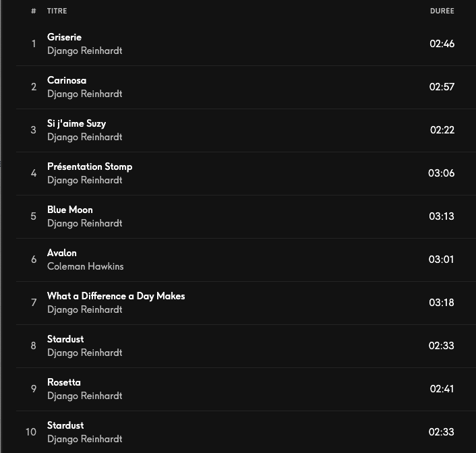Open the Coleman Hawkins artist link
The image size is (476, 453).
click(85, 266)
